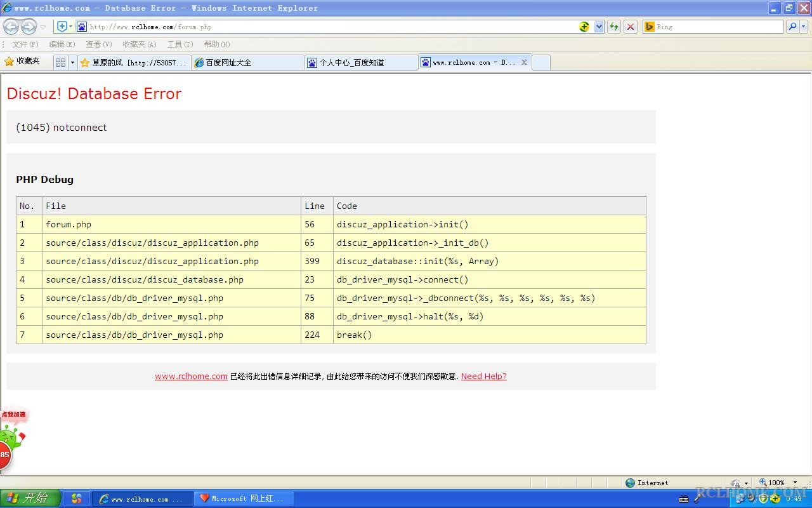Click the green-yellow compatibility icon in address bar
The height and width of the screenshot is (508, 812).
[584, 27]
